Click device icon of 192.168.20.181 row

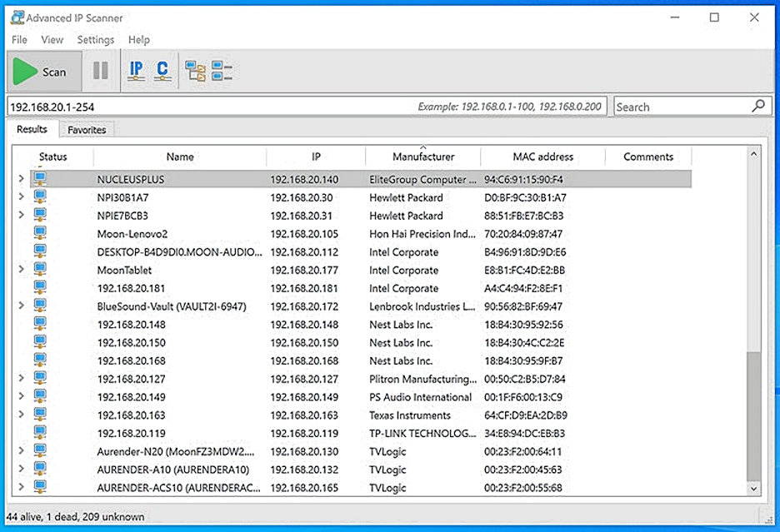[x=40, y=287]
